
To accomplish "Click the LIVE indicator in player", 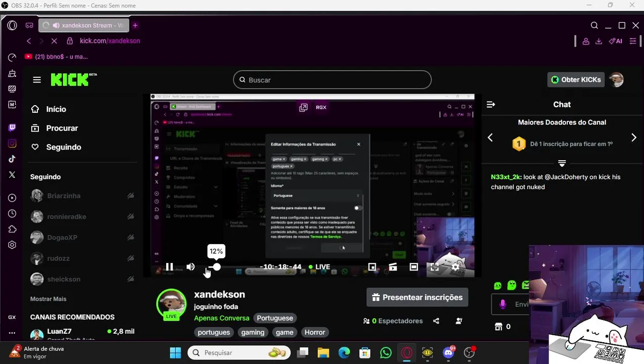I will [319, 267].
